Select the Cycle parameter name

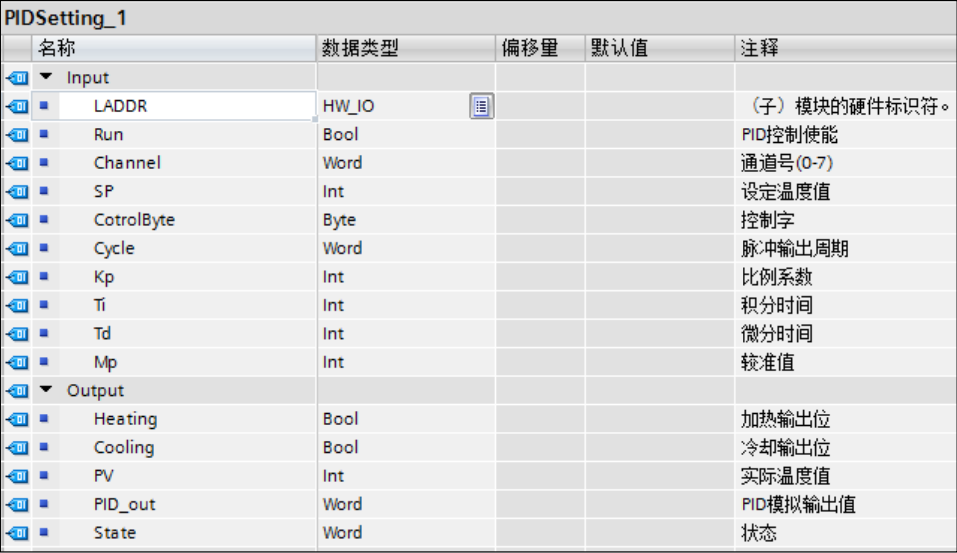coord(114,248)
